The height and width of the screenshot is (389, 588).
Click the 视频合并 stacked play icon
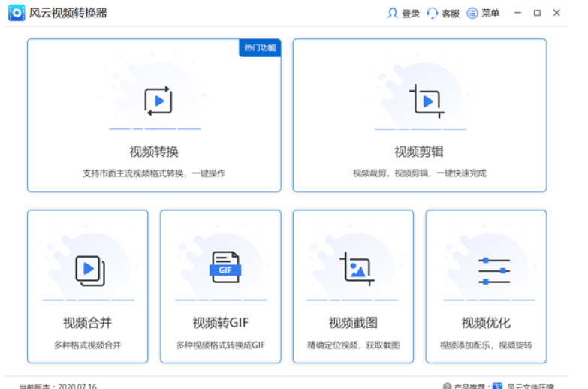[x=90, y=270]
